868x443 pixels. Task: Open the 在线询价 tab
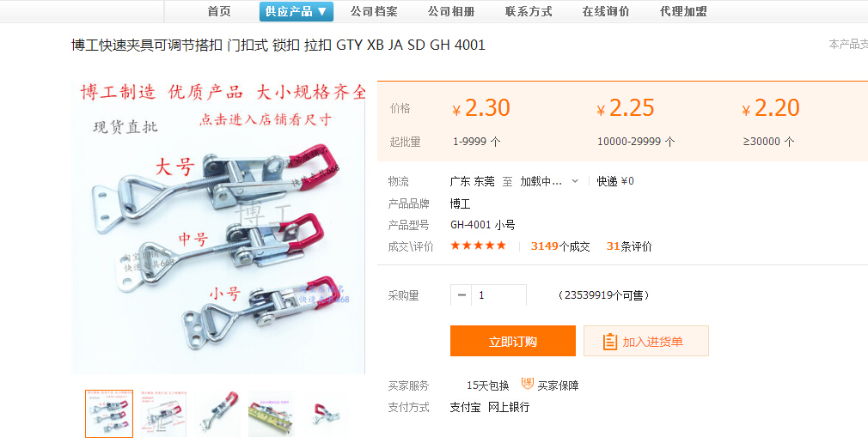(606, 12)
